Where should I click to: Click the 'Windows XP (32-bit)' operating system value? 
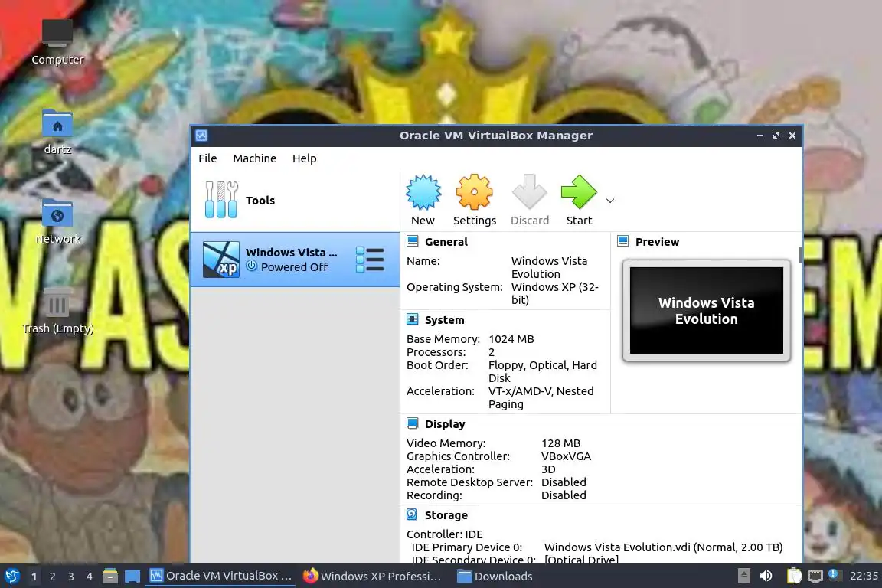tap(554, 293)
